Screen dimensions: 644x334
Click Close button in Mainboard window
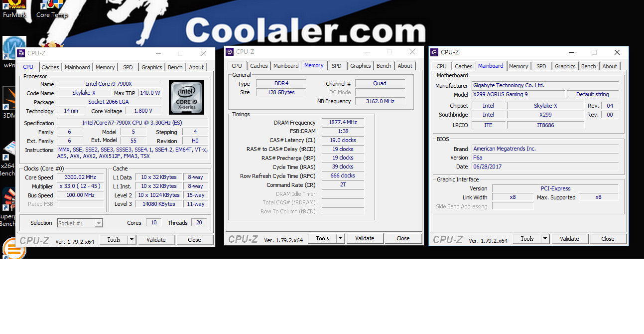click(608, 239)
